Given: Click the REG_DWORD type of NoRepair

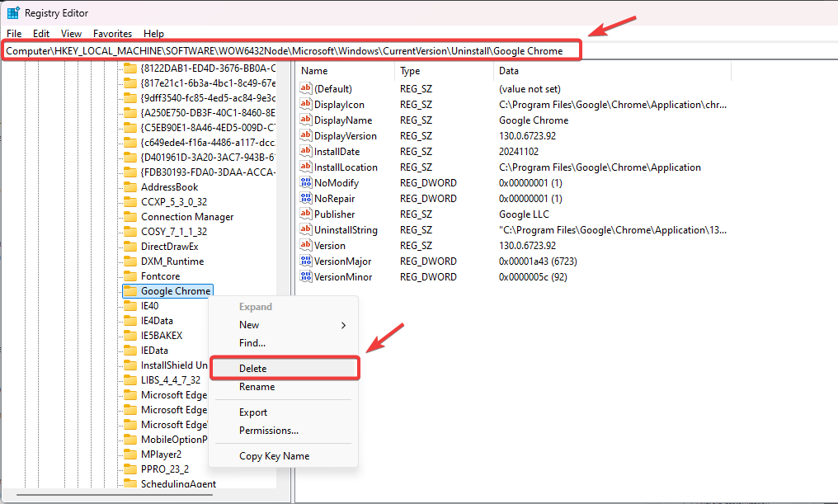Looking at the screenshot, I should pyautogui.click(x=428, y=198).
